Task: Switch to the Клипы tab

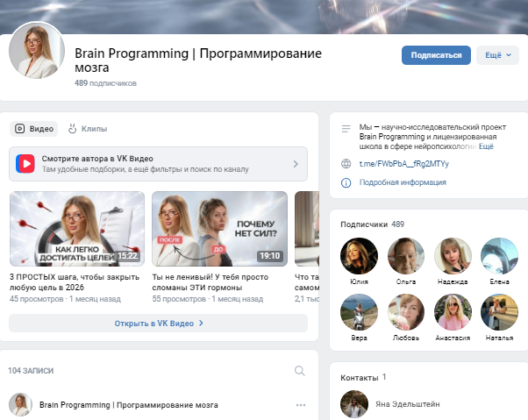Action: [x=88, y=129]
